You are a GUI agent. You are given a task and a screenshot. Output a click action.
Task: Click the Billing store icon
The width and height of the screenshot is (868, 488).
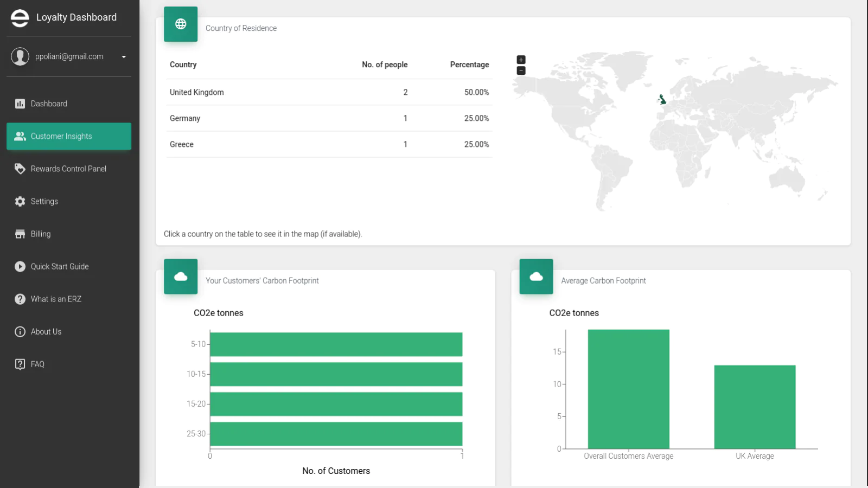[20, 234]
